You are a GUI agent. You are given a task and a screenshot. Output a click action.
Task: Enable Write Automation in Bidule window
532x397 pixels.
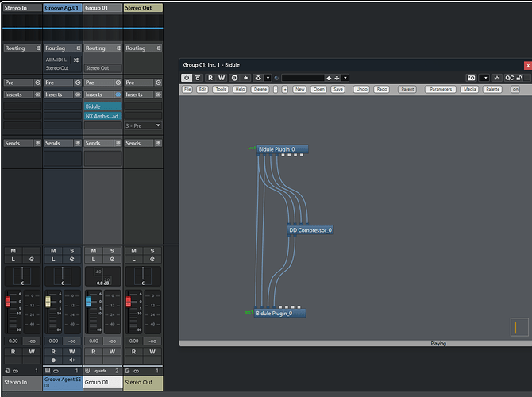coord(222,78)
